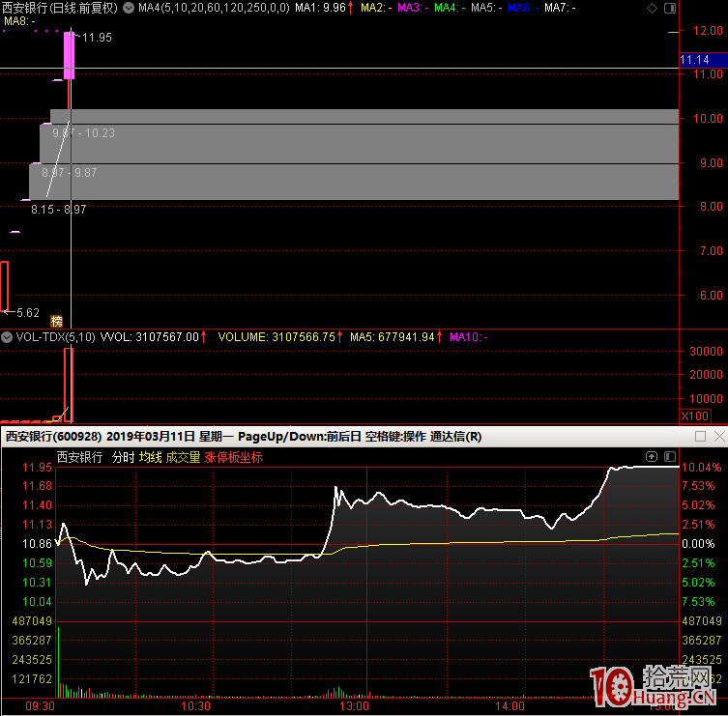Screen dimensions: 728x716
Task: Click the MA4(5,10,20,60,120,250,0,0) indicator name
Action: click(x=214, y=8)
